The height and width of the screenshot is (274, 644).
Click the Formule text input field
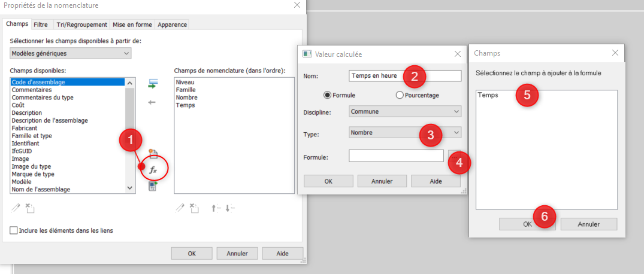[396, 156]
